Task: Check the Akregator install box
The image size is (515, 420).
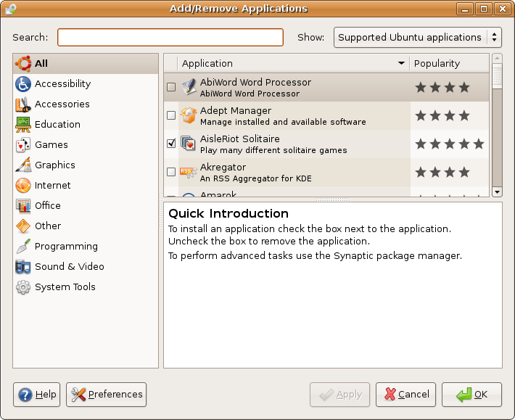Action: [171, 172]
